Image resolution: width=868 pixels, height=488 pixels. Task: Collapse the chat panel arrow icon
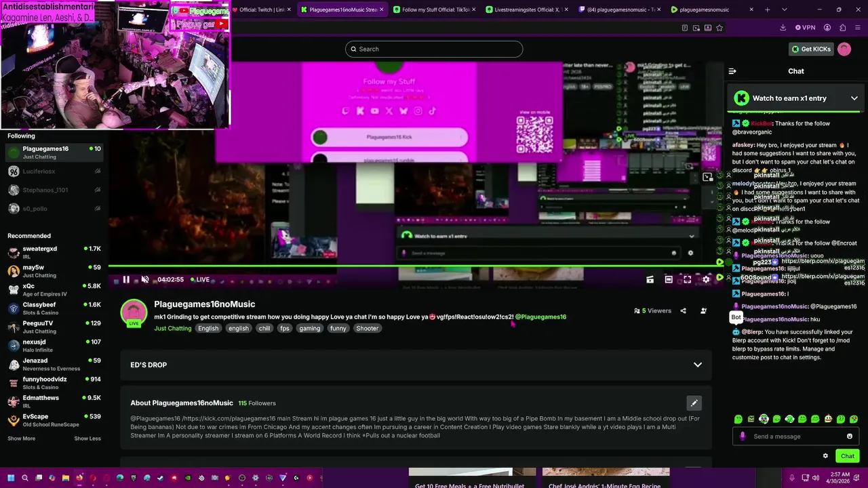(x=732, y=71)
